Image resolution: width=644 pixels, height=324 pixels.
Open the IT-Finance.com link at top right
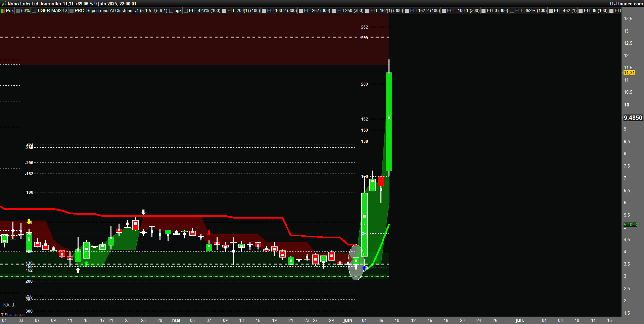(627, 4)
